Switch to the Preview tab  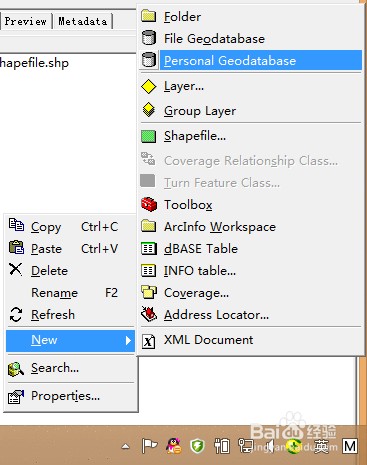[x=26, y=21]
